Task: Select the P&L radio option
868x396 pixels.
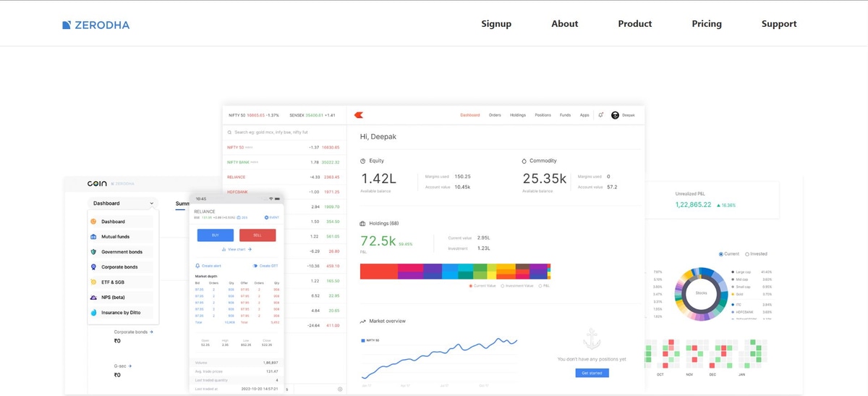Action: pos(540,286)
